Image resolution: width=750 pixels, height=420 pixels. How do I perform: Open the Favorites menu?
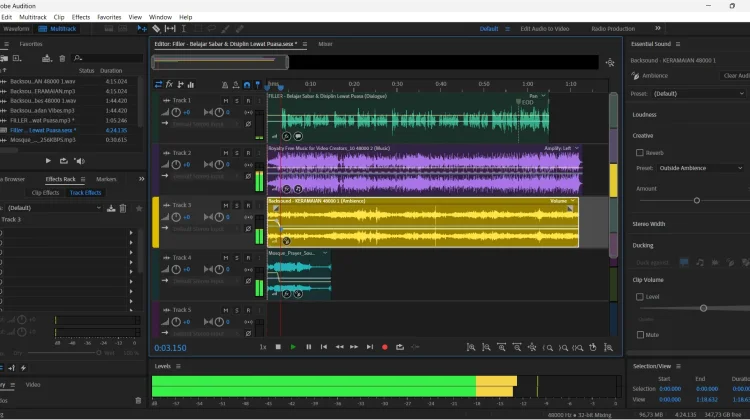(109, 17)
